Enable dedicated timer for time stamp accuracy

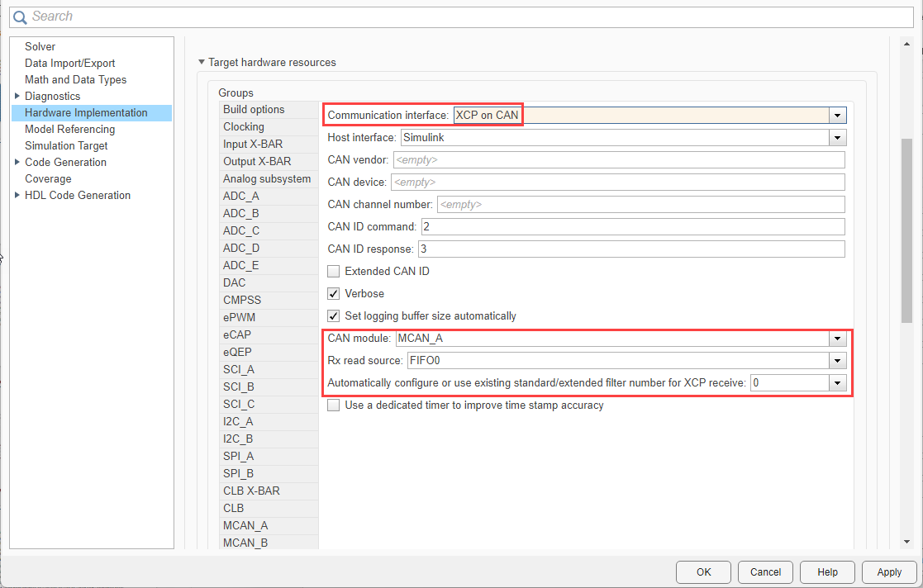pos(333,405)
